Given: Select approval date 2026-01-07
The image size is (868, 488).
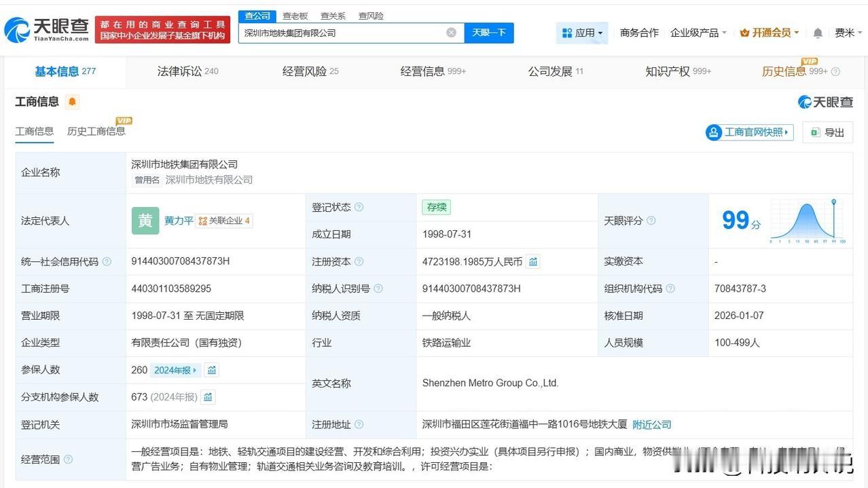Looking at the screenshot, I should [x=739, y=316].
